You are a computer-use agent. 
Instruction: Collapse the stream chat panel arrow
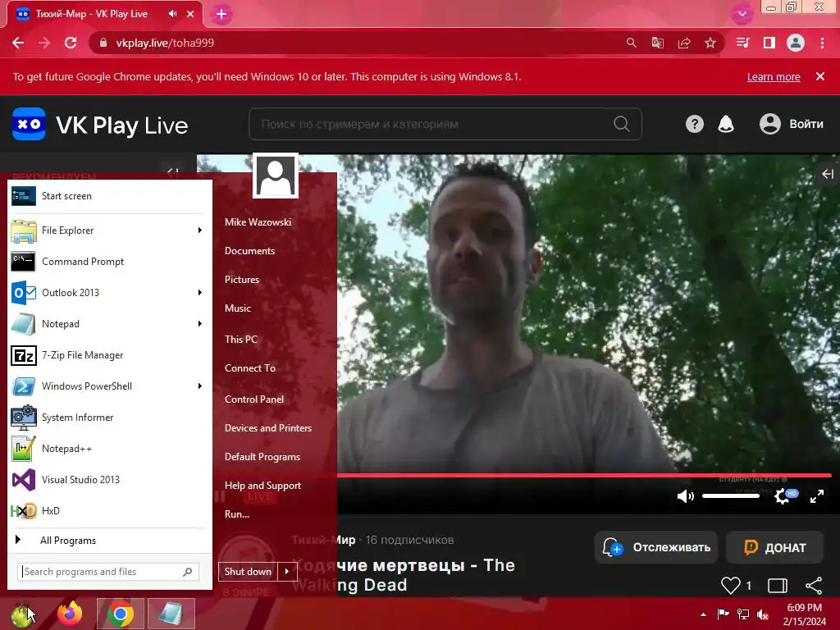(x=828, y=174)
